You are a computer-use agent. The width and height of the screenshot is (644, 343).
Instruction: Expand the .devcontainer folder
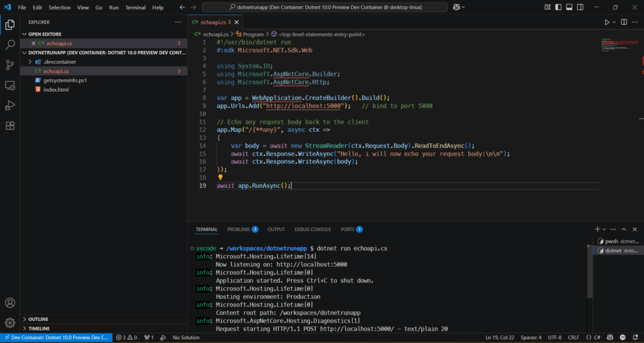pos(30,62)
